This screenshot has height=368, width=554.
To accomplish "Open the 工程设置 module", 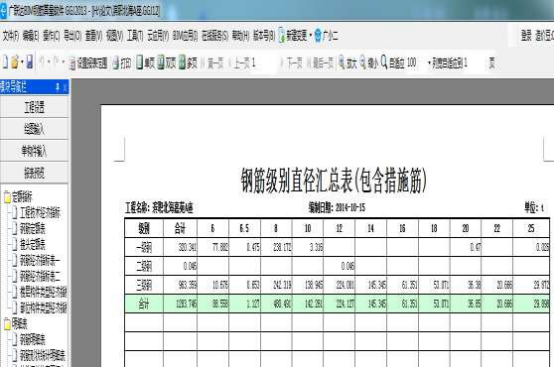I will click(34, 107).
